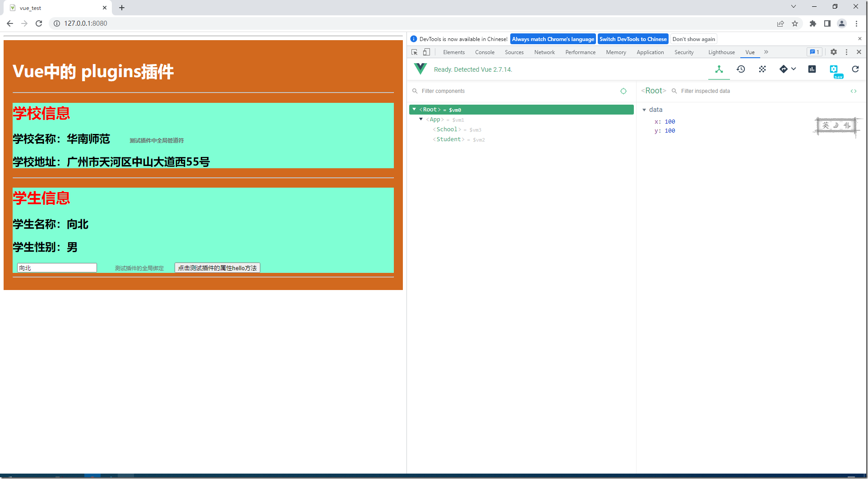The height and width of the screenshot is (479, 868).
Task: Click the 点击测试插件的属性hello方法 button
Action: pyautogui.click(x=217, y=268)
